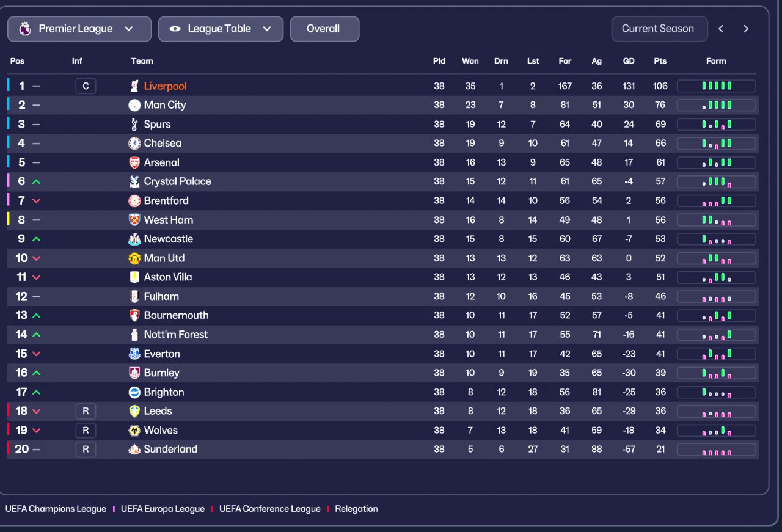Click the Relegated badge beside Leeds
This screenshot has height=532, width=782.
pos(86,411)
